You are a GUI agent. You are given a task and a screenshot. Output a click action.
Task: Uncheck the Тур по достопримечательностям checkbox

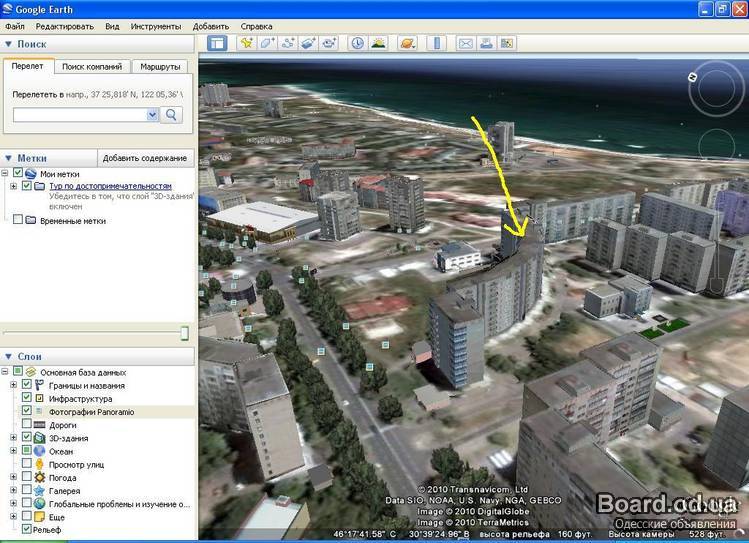[x=27, y=185]
